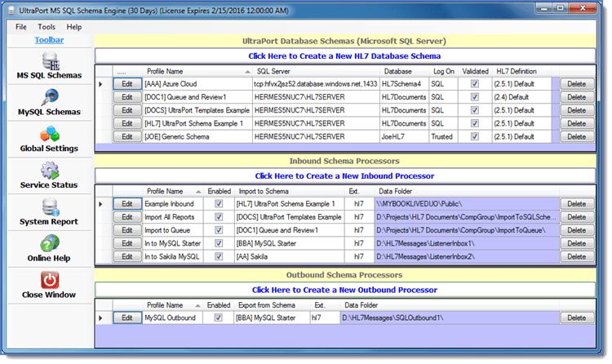
Task: Open the Global Settings cubes icon
Action: 50,134
